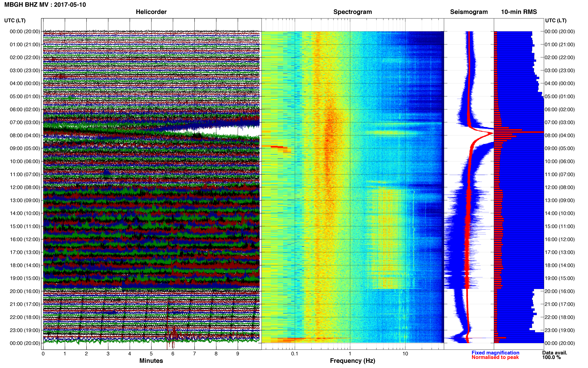Click the Minutes axis title
588x368 pixels.
click(x=151, y=361)
